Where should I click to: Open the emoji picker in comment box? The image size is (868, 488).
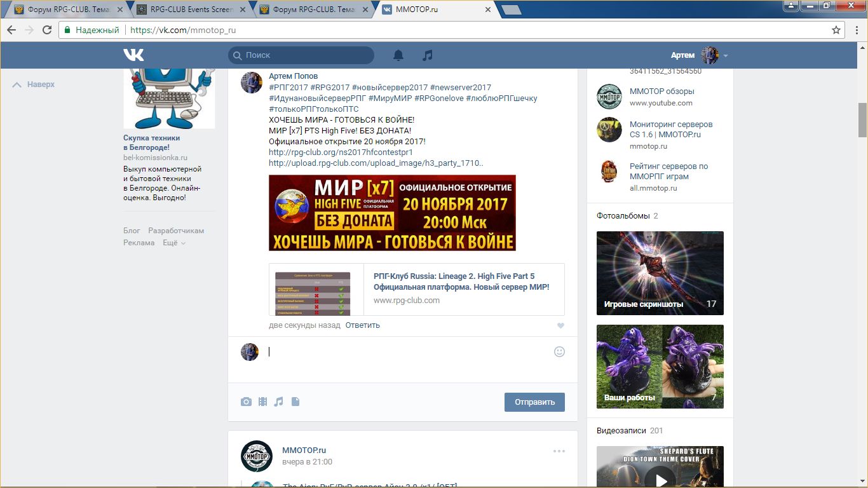(x=559, y=351)
